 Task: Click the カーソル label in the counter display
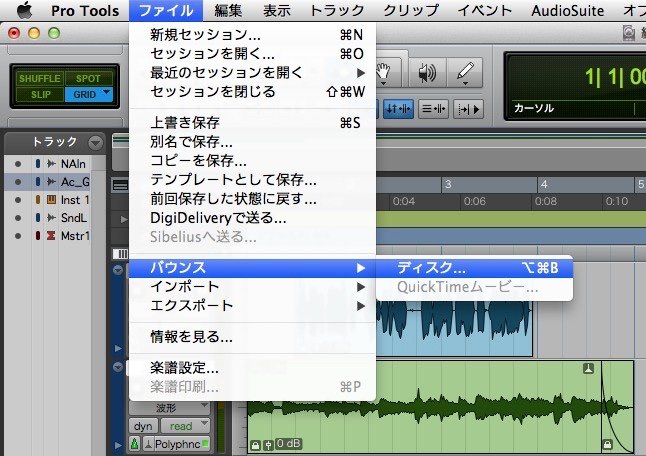[x=534, y=108]
